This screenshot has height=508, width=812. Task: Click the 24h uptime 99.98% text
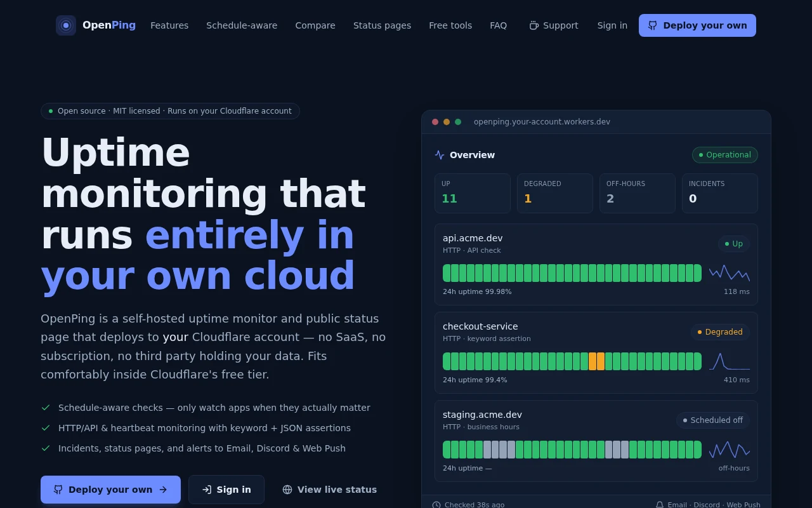click(x=477, y=291)
